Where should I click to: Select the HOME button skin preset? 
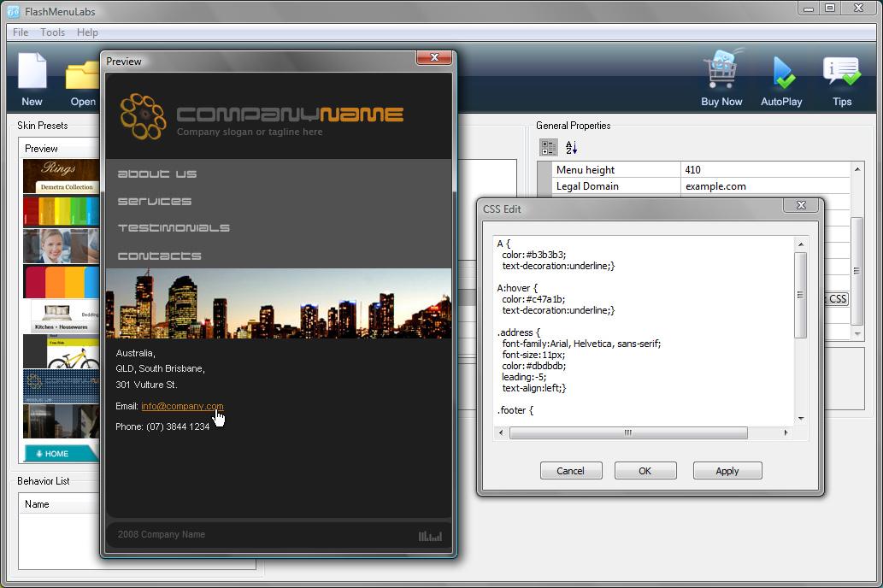[61, 453]
